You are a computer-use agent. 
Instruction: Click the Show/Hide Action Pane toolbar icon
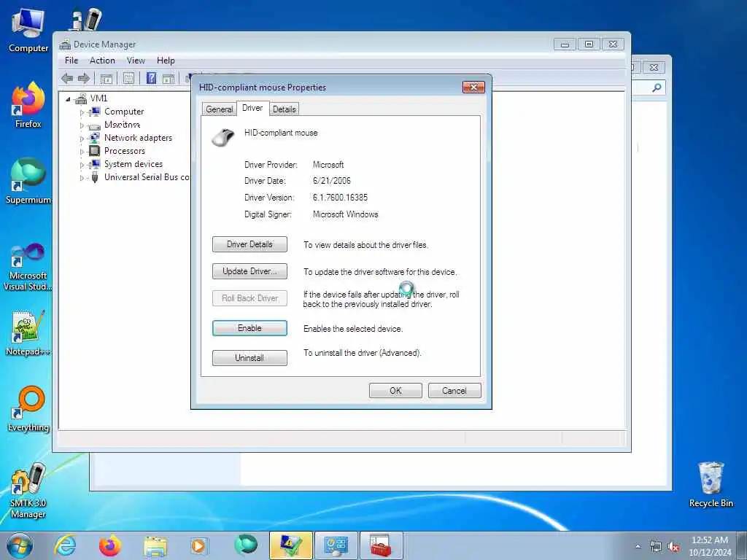(x=169, y=79)
